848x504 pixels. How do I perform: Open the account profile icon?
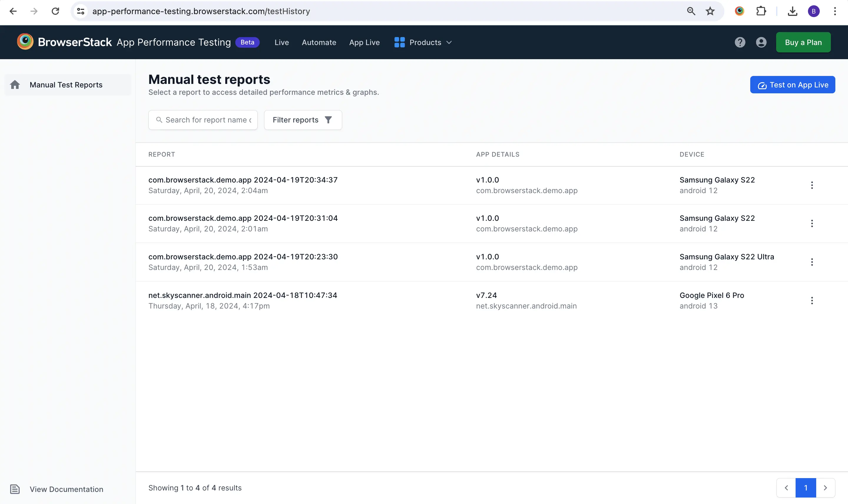pyautogui.click(x=761, y=42)
